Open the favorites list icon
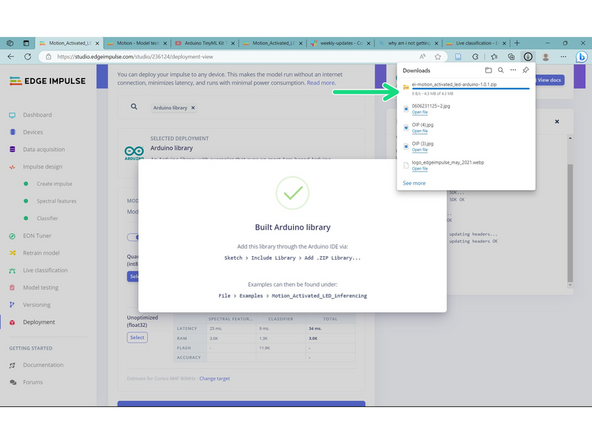The width and height of the screenshot is (592, 444). (494, 57)
